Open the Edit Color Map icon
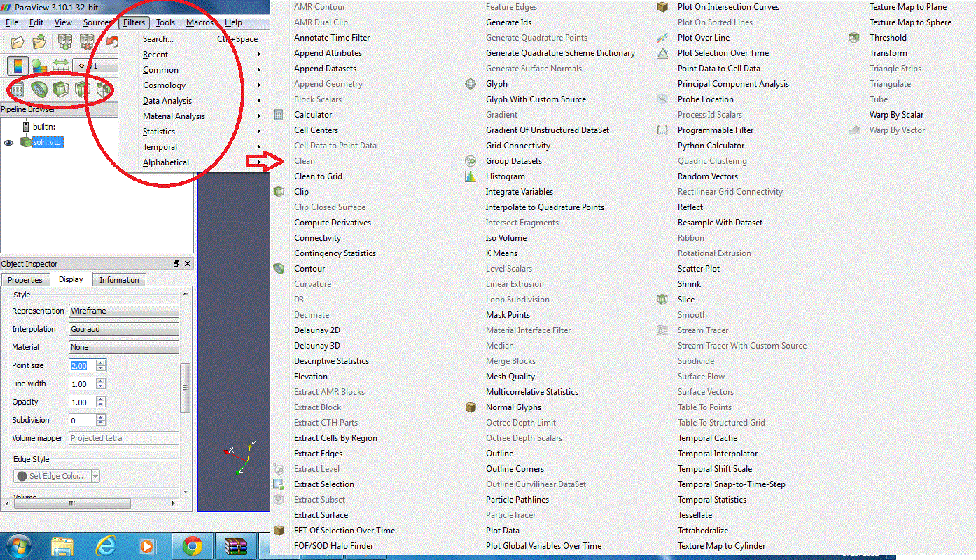This screenshot has width=976, height=560. tap(39, 66)
